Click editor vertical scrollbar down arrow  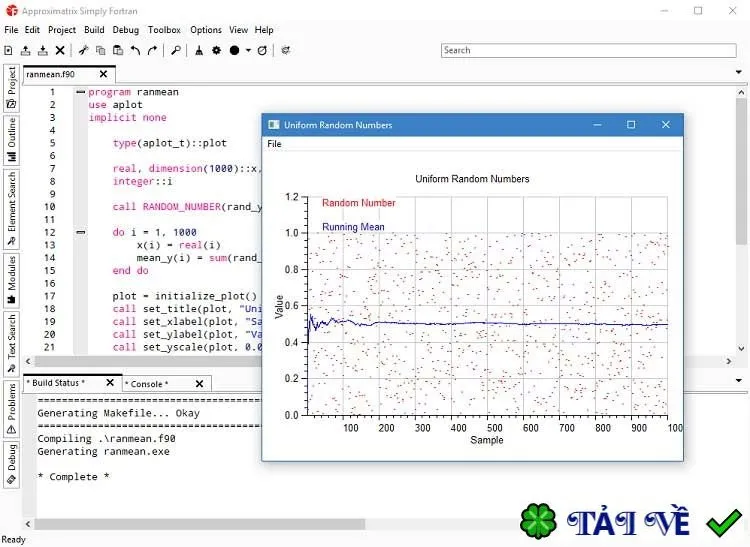tap(741, 349)
